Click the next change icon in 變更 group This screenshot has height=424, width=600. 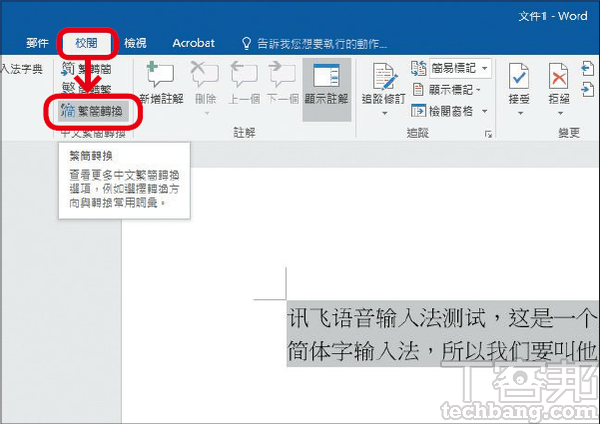click(588, 90)
